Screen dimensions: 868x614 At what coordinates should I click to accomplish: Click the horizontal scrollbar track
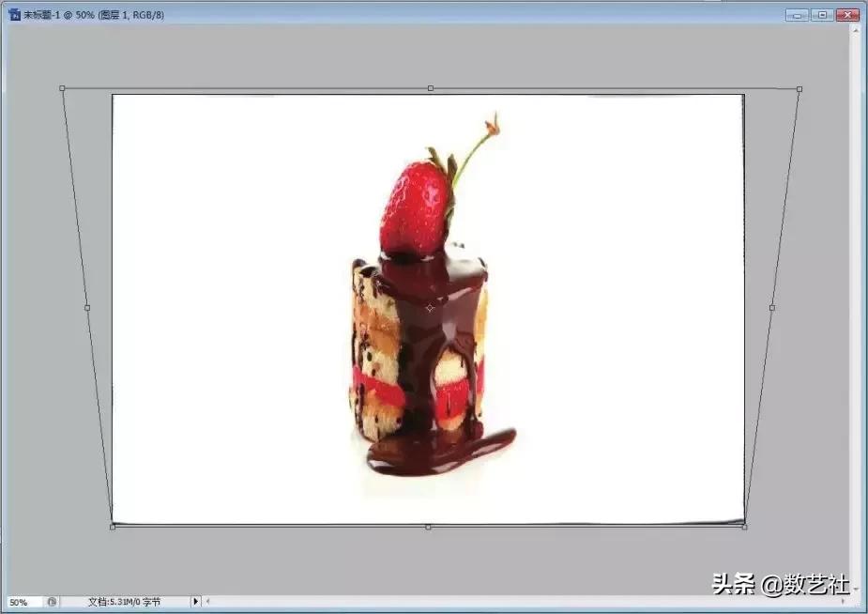(525, 601)
